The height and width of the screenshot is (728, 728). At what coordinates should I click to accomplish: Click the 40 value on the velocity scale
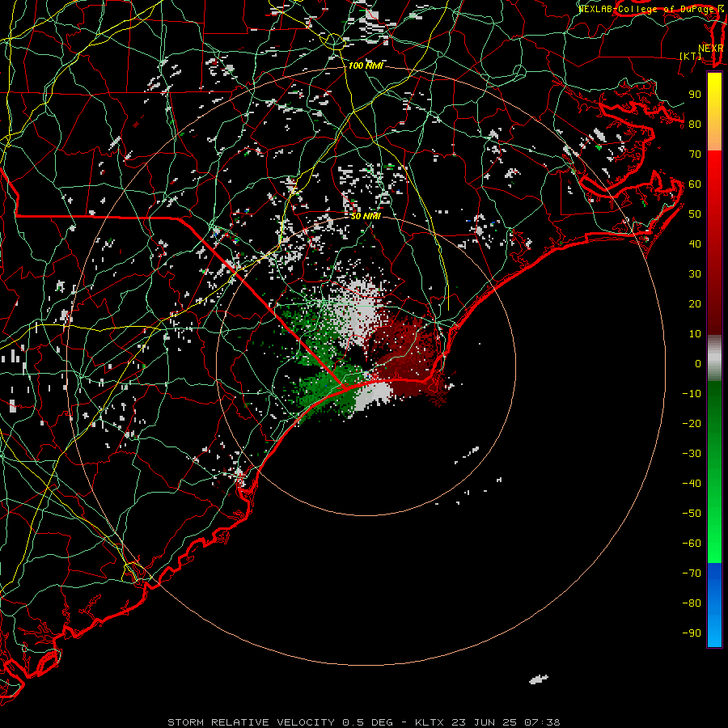[x=695, y=244]
